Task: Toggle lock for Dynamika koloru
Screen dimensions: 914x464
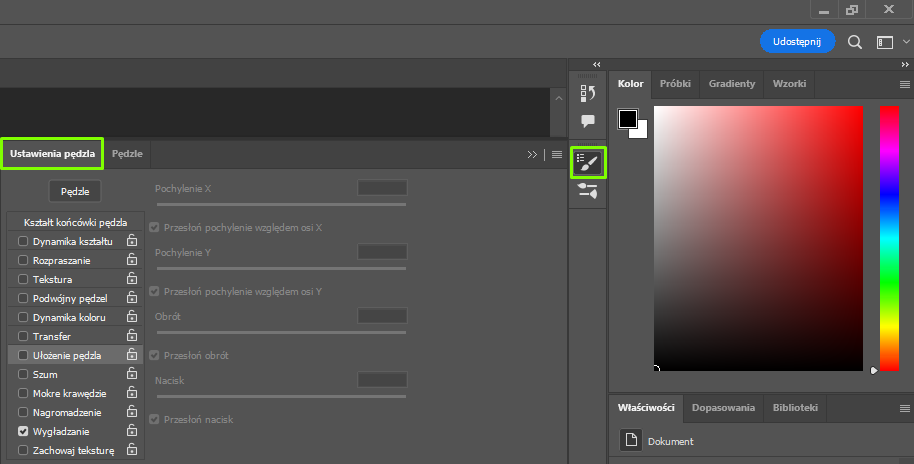Action: (132, 317)
